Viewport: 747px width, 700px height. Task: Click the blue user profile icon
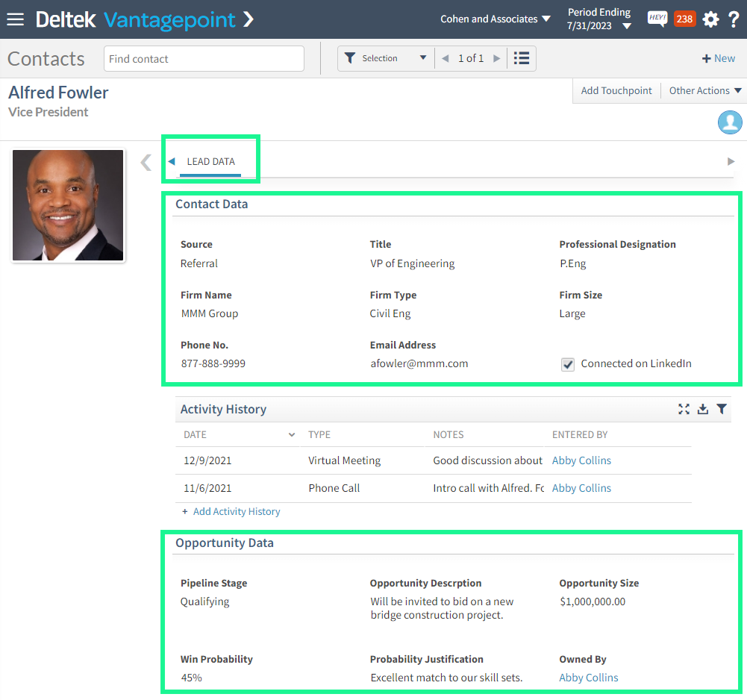click(730, 122)
